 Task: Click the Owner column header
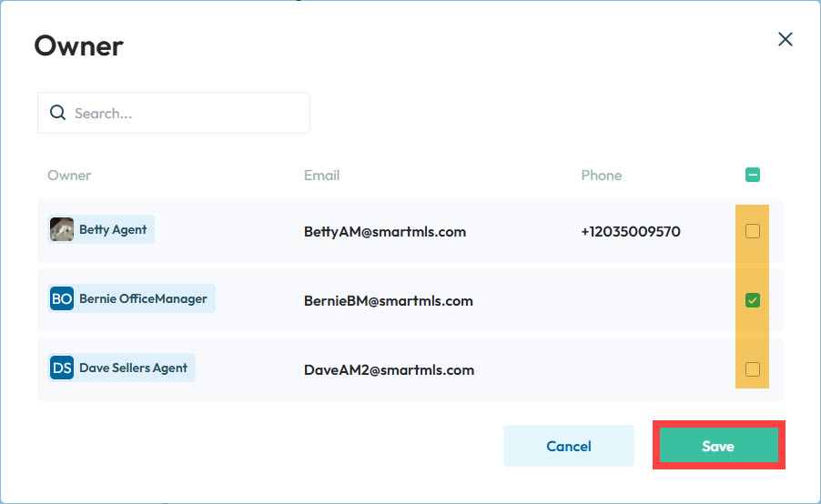click(69, 175)
